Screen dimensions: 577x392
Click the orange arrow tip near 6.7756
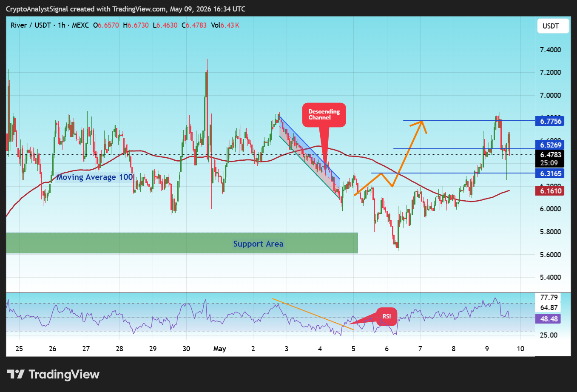(422, 122)
